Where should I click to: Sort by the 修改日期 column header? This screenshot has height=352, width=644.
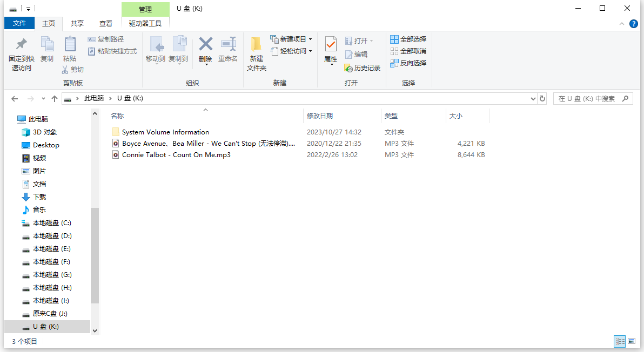(x=343, y=116)
